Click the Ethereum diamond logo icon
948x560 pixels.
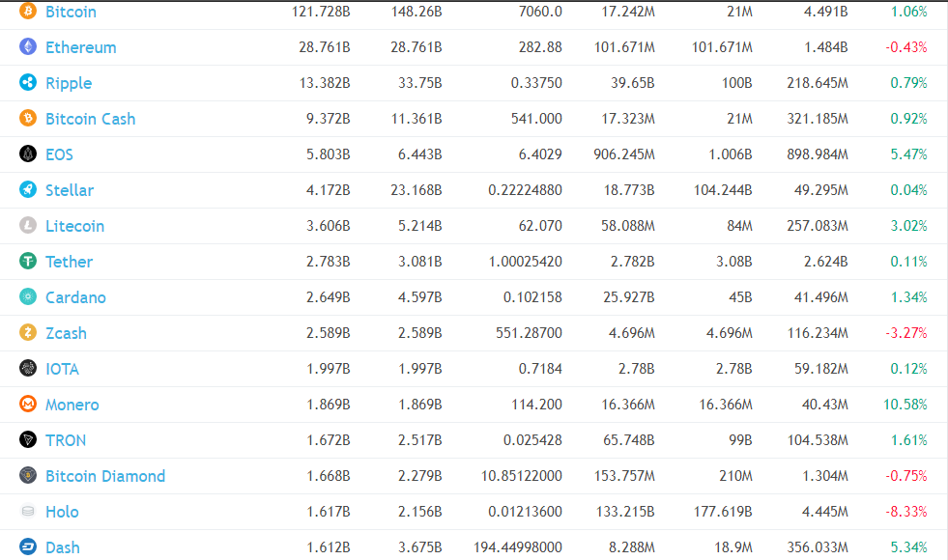pos(28,47)
